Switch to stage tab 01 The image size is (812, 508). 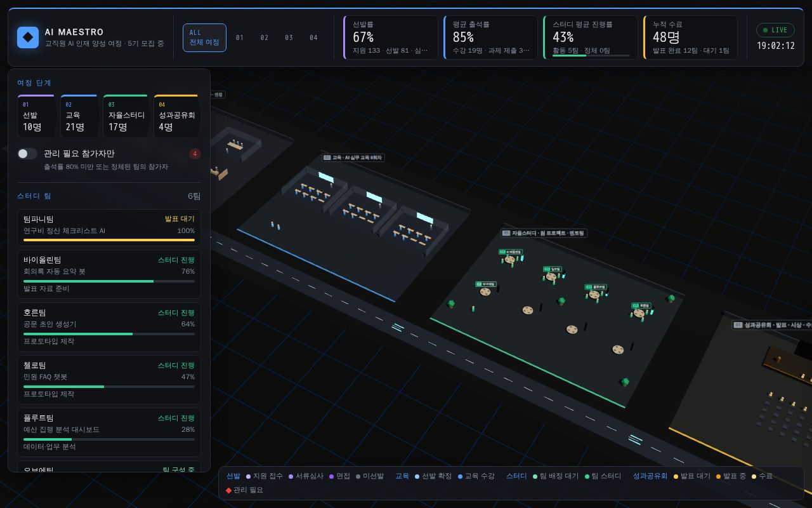click(239, 37)
